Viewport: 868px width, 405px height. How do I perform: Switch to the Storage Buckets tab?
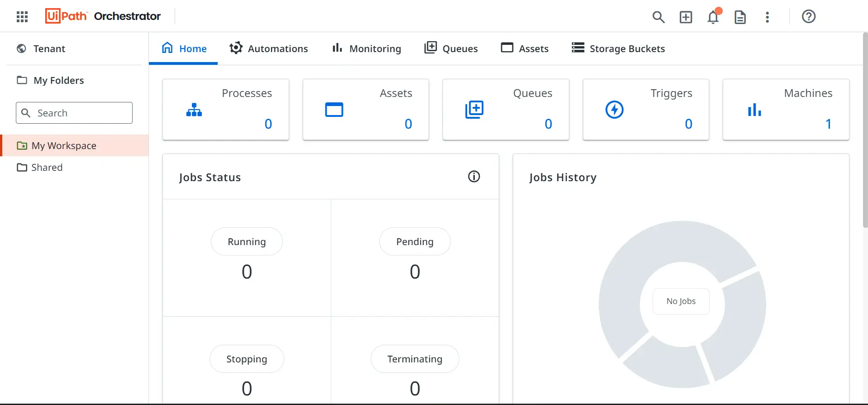pos(618,48)
